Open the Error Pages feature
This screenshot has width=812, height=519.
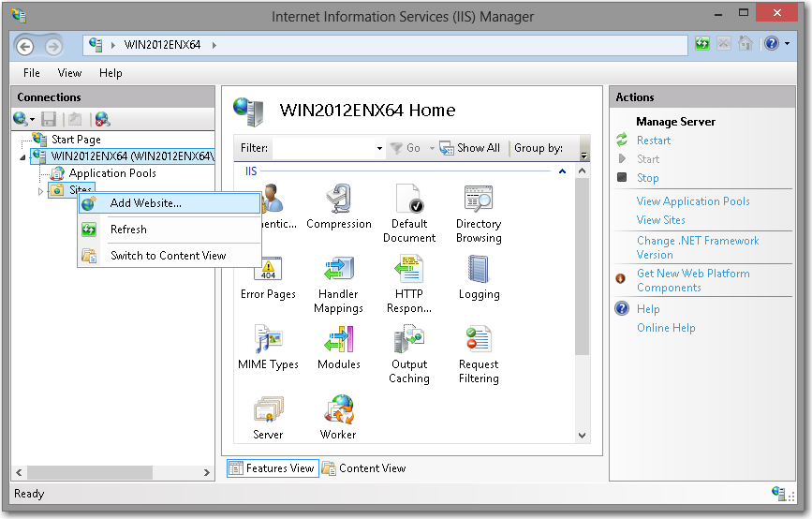click(268, 278)
